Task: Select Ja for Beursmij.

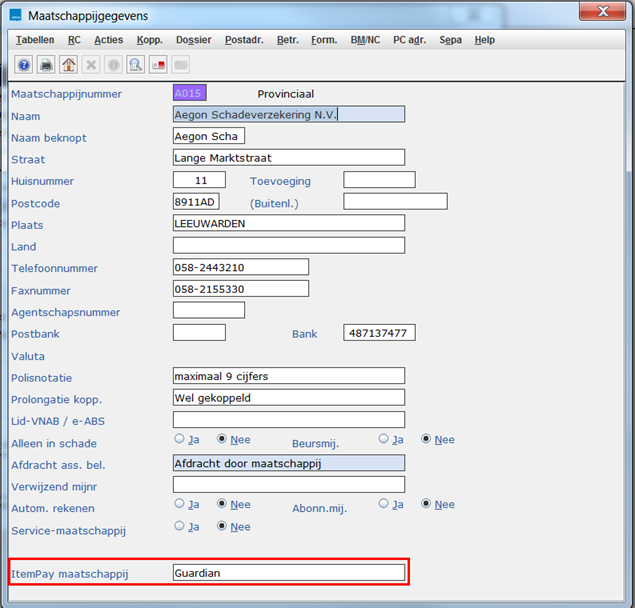Action: click(x=384, y=439)
